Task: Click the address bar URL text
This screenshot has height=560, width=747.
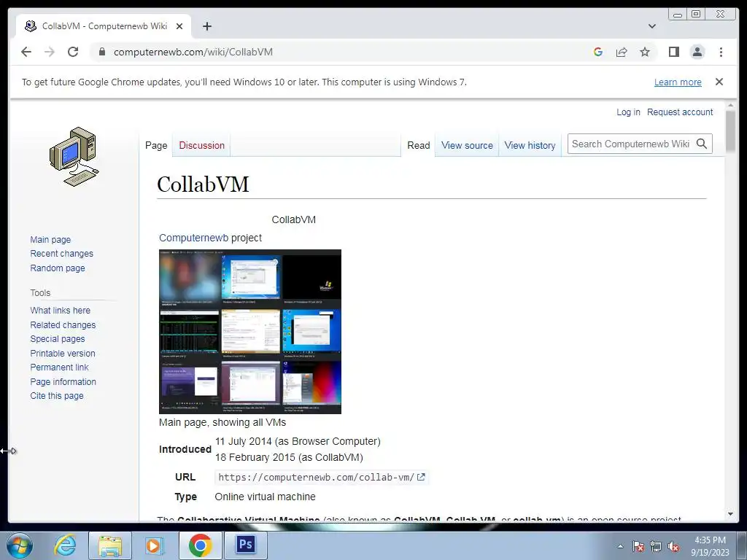Action: coord(193,52)
